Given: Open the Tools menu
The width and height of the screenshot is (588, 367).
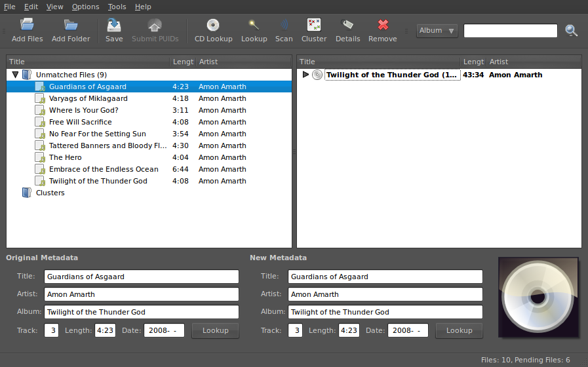Looking at the screenshot, I should (117, 7).
